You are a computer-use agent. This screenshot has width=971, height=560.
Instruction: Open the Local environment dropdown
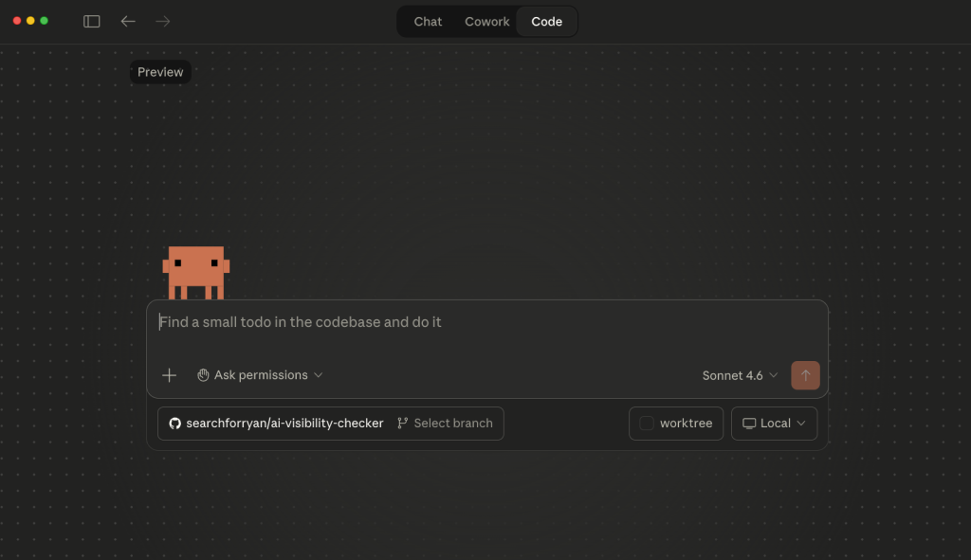(x=774, y=424)
